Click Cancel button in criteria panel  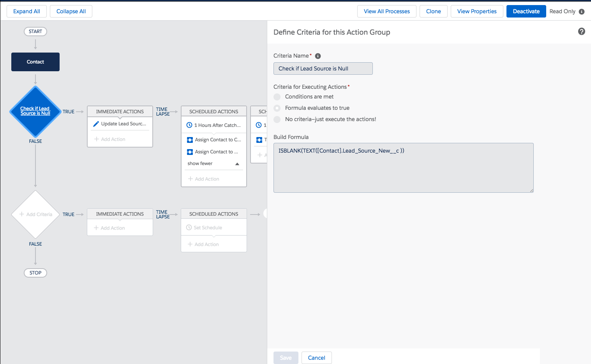(316, 358)
